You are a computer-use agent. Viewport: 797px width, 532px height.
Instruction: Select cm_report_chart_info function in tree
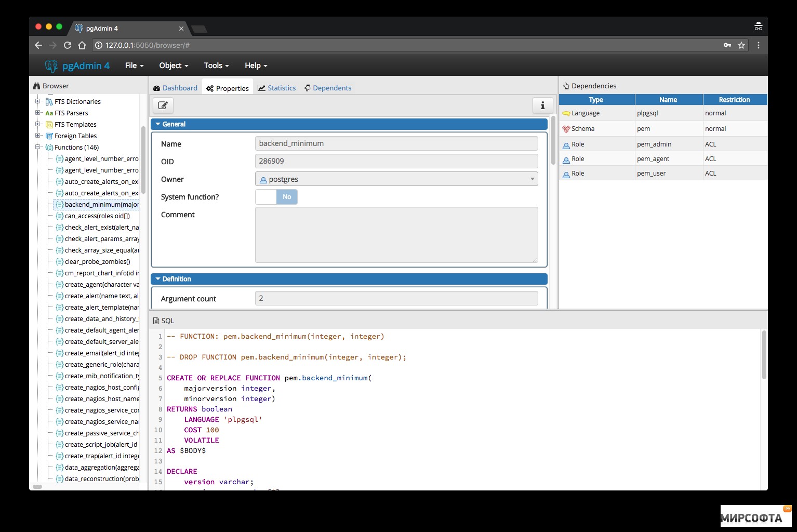point(102,273)
